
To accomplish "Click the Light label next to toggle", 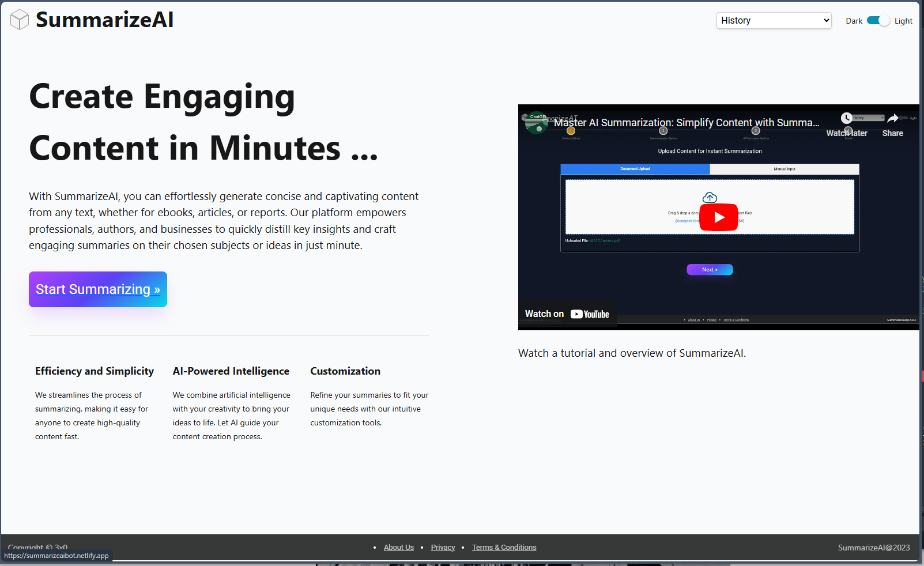I will pos(903,21).
